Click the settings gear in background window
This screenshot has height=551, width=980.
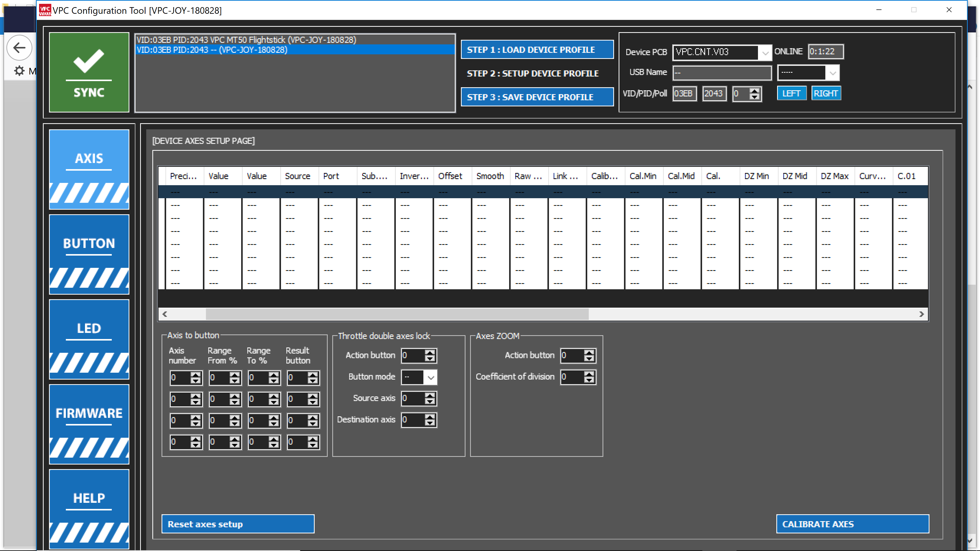(x=19, y=71)
